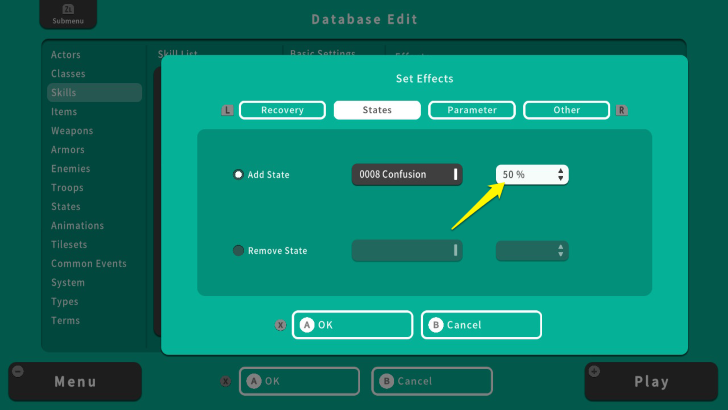Click the plus icon on Play button
The image size is (728, 410).
click(594, 371)
